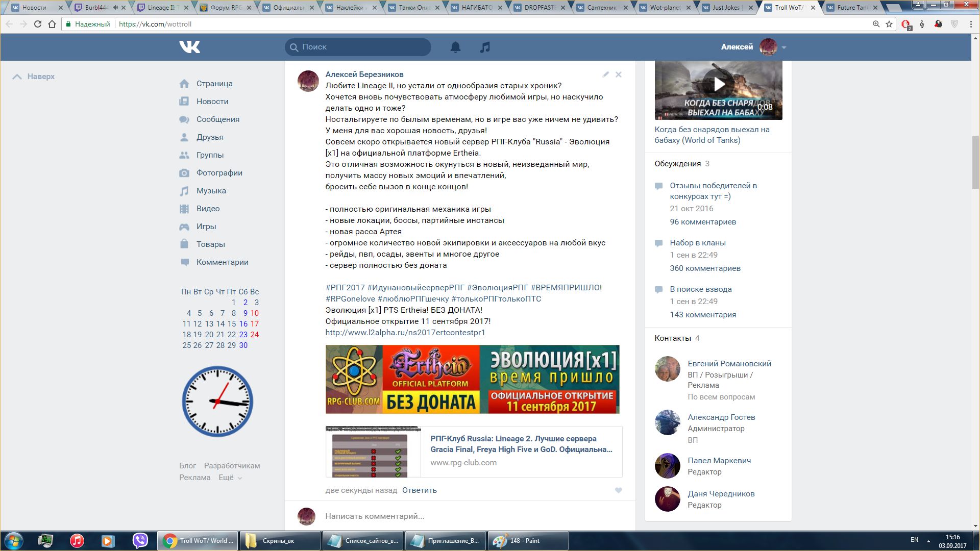Click the Музыка note icon in sidebar
This screenshot has height=551, width=980.
pyautogui.click(x=184, y=191)
